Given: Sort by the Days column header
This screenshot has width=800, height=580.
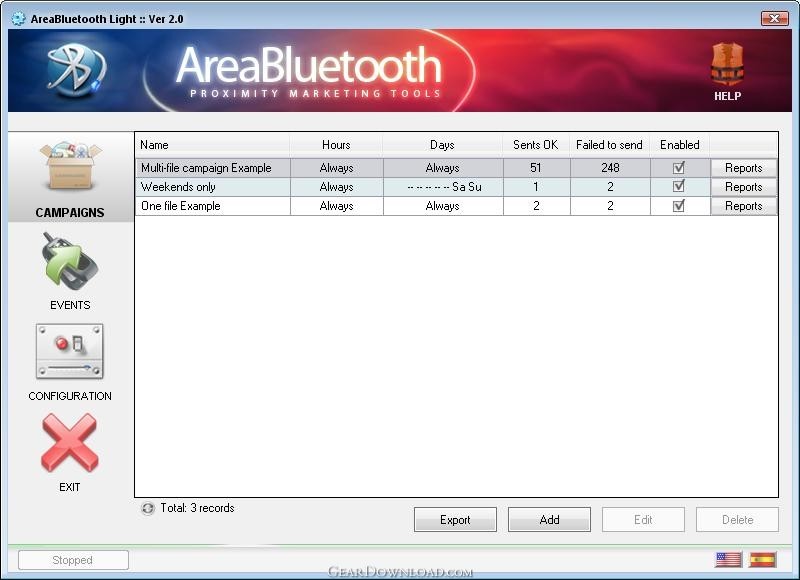Looking at the screenshot, I should point(442,145).
